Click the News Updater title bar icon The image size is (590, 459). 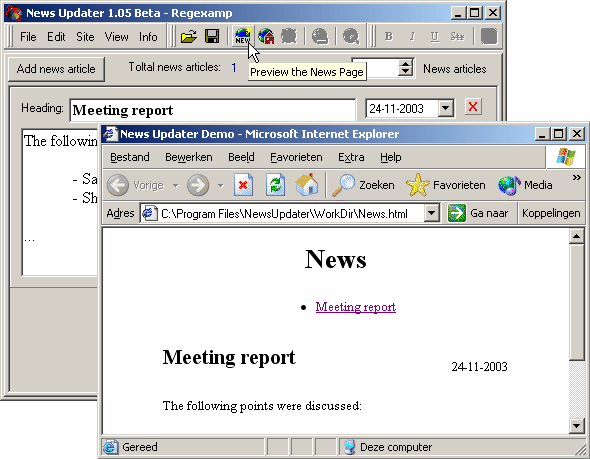pos(14,13)
